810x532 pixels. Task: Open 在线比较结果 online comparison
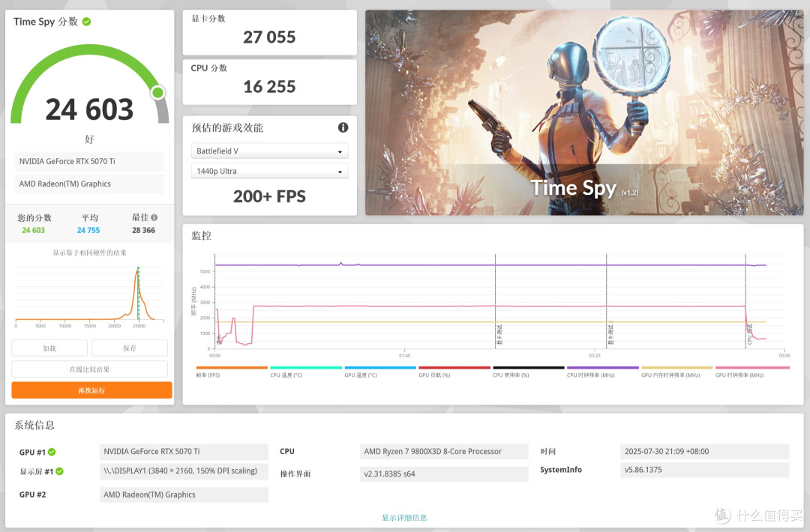(89, 369)
